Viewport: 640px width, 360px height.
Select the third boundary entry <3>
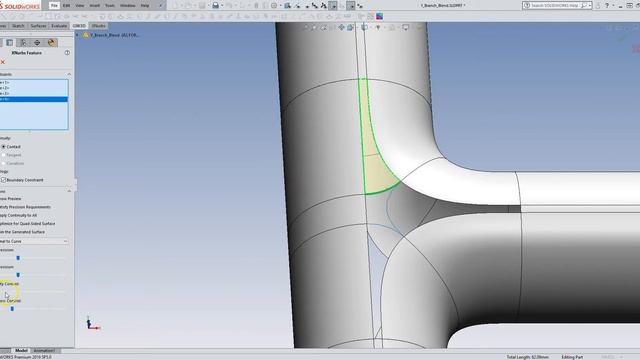(34, 93)
